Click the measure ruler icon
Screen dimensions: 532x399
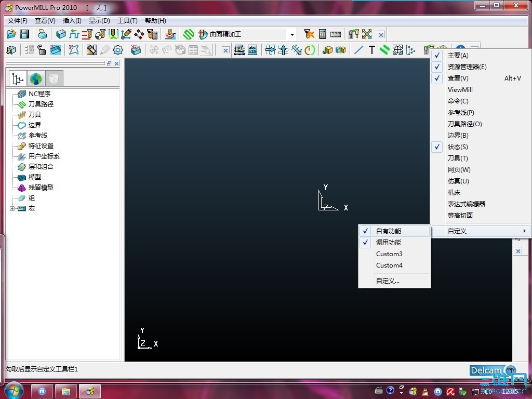coord(335,34)
